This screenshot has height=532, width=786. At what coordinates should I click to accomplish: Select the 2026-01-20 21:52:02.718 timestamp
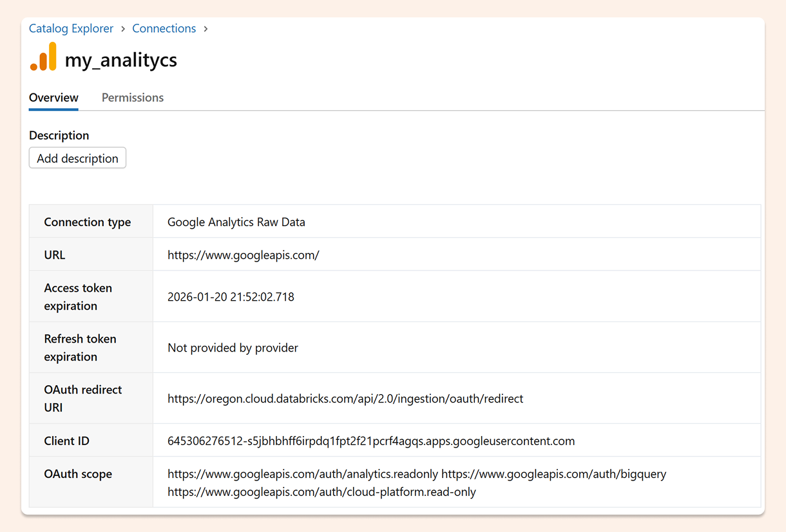coord(231,296)
